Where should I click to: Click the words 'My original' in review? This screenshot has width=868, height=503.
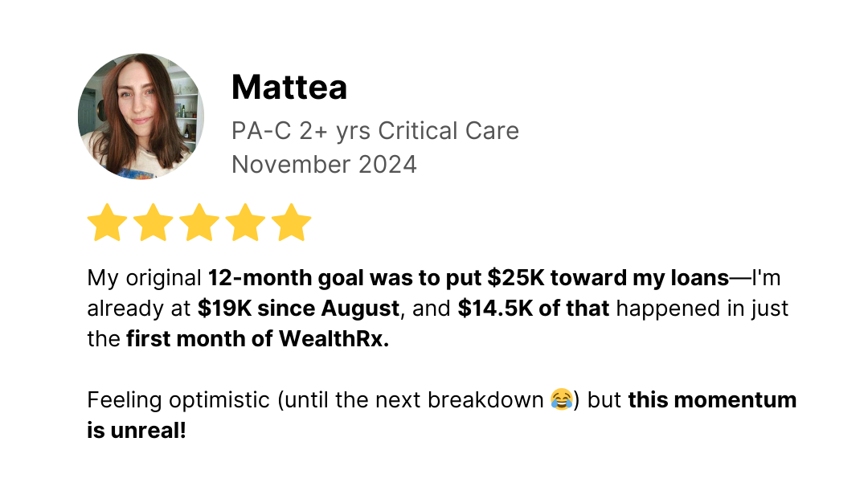(144, 278)
